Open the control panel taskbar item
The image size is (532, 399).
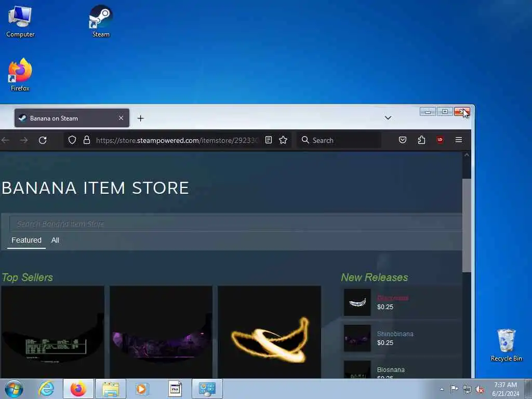(x=207, y=389)
